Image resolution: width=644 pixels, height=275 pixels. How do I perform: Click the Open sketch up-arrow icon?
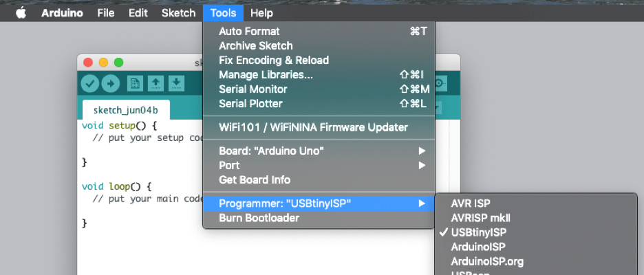pos(156,83)
